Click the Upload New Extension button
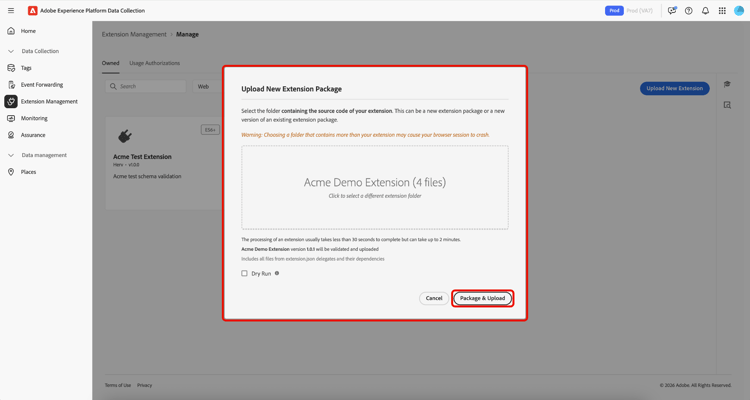The width and height of the screenshot is (750, 400). click(674, 89)
